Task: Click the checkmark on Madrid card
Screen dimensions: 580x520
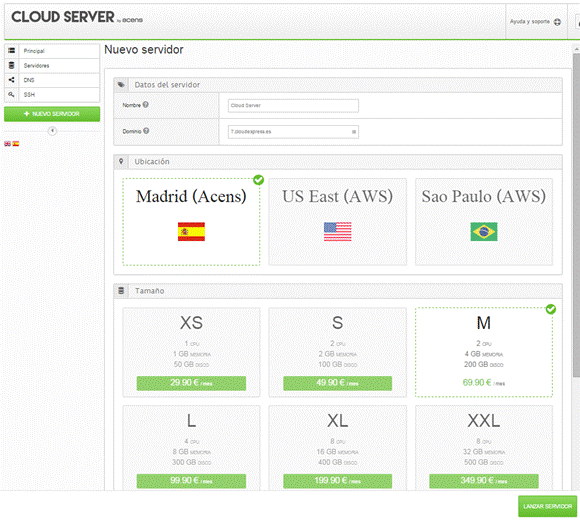Action: (259, 180)
